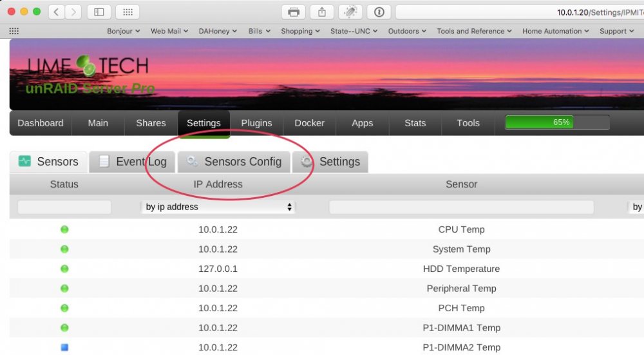Click the Sensors Config wrench icon
644x355 pixels.
point(192,161)
